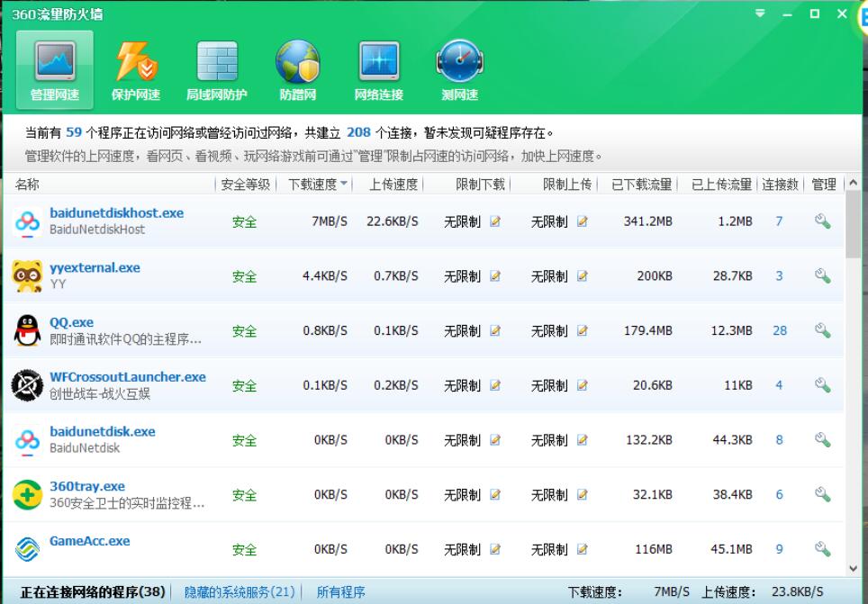Click the wrench manage icon for GameAcc.exe
Screen dimensions: 868x604
click(824, 548)
